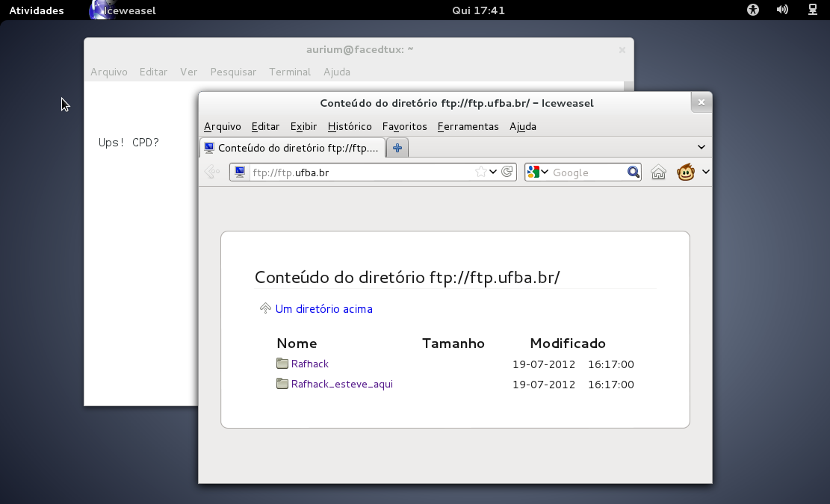Screen dimensions: 830x504
Task: Open the Ver menu in terminal window
Action: point(188,72)
